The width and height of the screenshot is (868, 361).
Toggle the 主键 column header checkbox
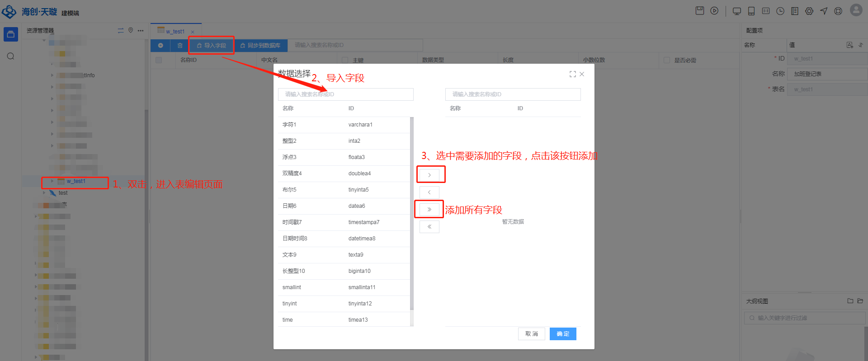(345, 60)
